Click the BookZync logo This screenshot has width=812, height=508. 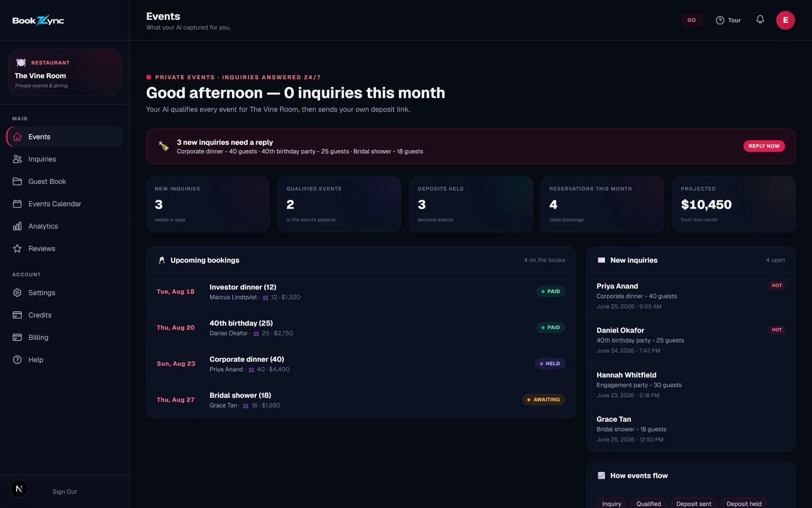(38, 20)
